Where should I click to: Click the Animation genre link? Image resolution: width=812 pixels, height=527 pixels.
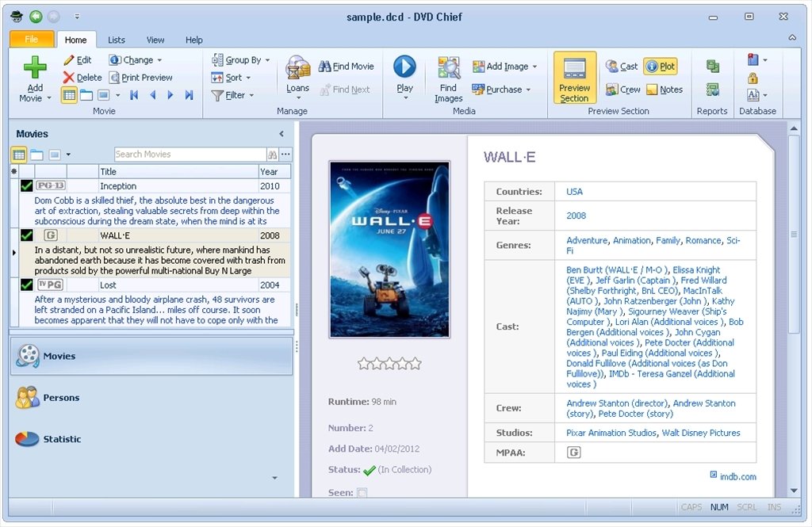pyautogui.click(x=632, y=240)
